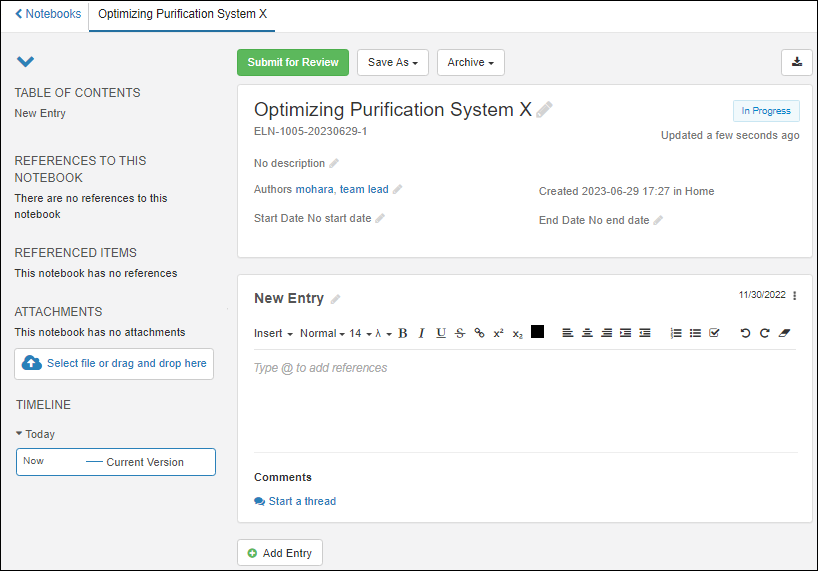This screenshot has height=571, width=818.
Task: Expand the Archive dropdown menu
Action: (471, 62)
